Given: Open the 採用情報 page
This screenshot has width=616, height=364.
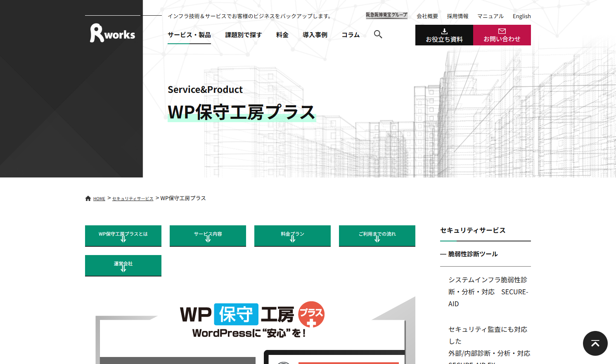Looking at the screenshot, I should click(x=457, y=16).
